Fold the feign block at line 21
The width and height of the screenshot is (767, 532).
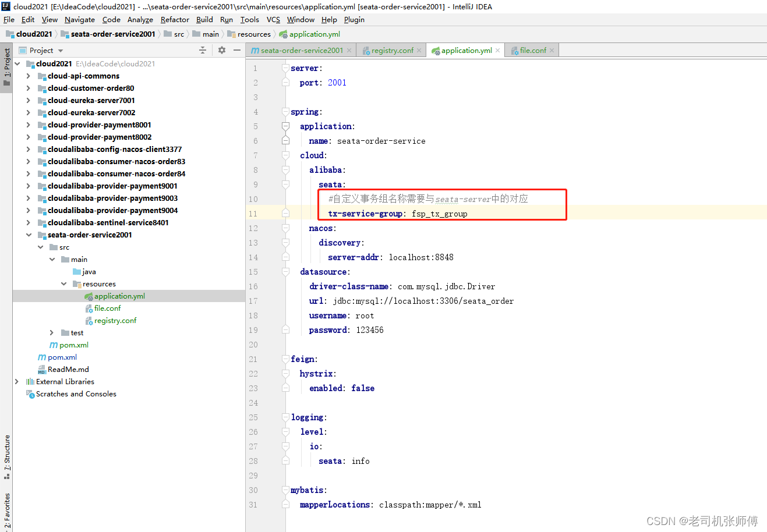285,359
